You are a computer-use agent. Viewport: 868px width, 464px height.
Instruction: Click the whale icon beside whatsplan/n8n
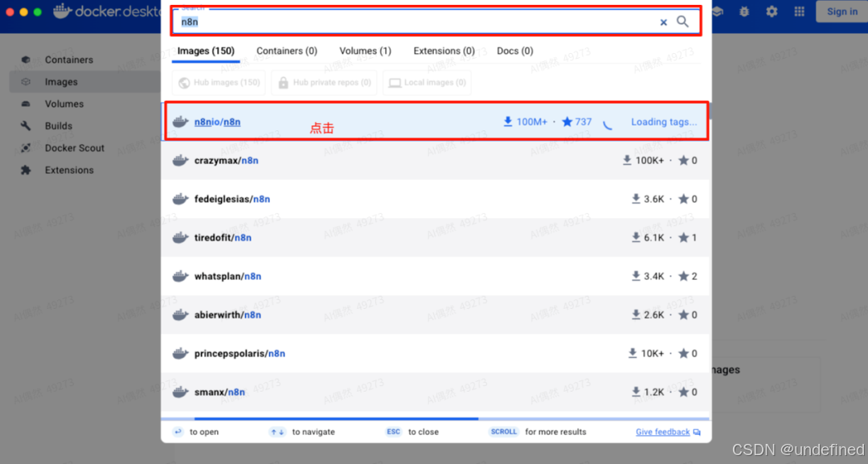point(181,277)
